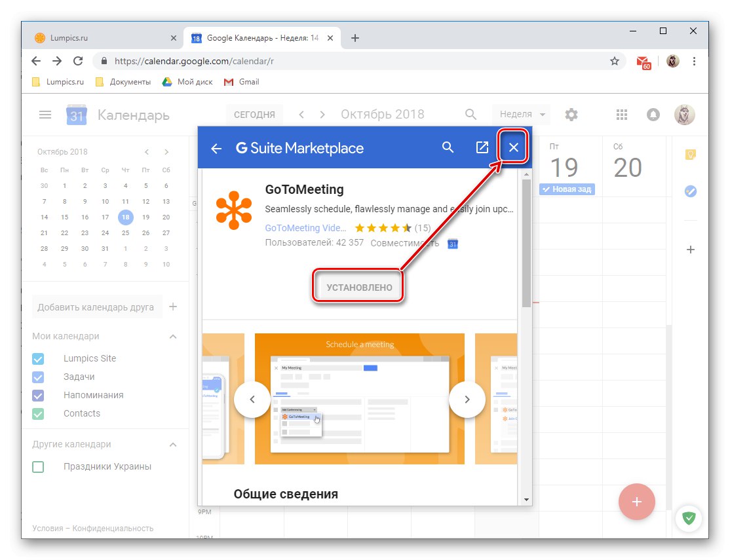Open Calendar settings via the gear icon
The width and height of the screenshot is (730, 560).
coord(571,114)
